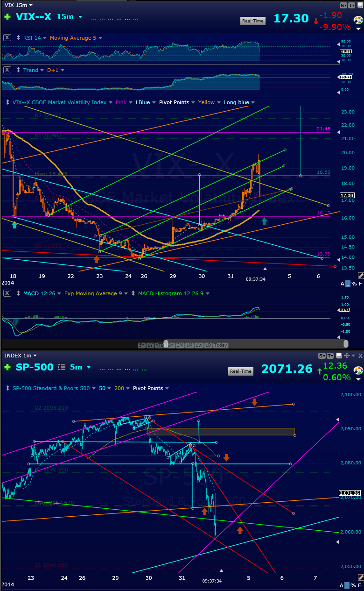Click the S button in VIX panel header
Screen dimensions: 364x591
tap(344, 6)
